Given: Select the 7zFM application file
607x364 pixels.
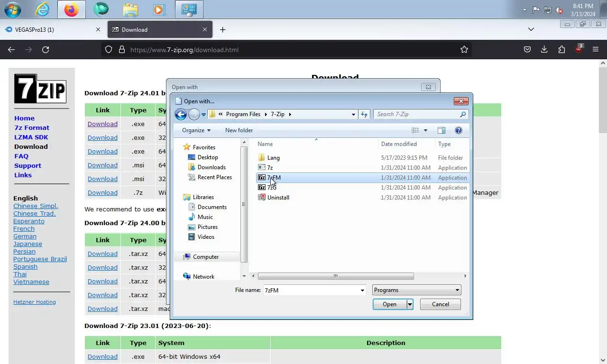Looking at the screenshot, I should click(362, 178).
